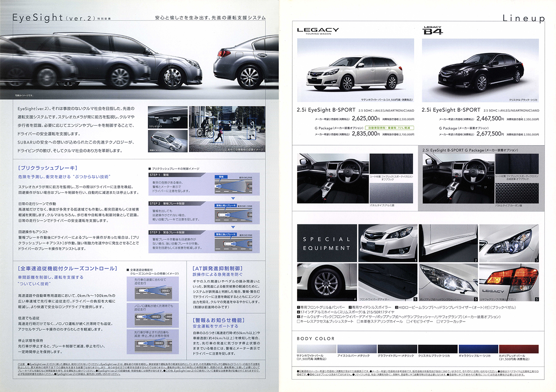556x392 pixels.
Task: Click the 制御イメージ car cutaway thumbnail
Action: (x=167, y=141)
